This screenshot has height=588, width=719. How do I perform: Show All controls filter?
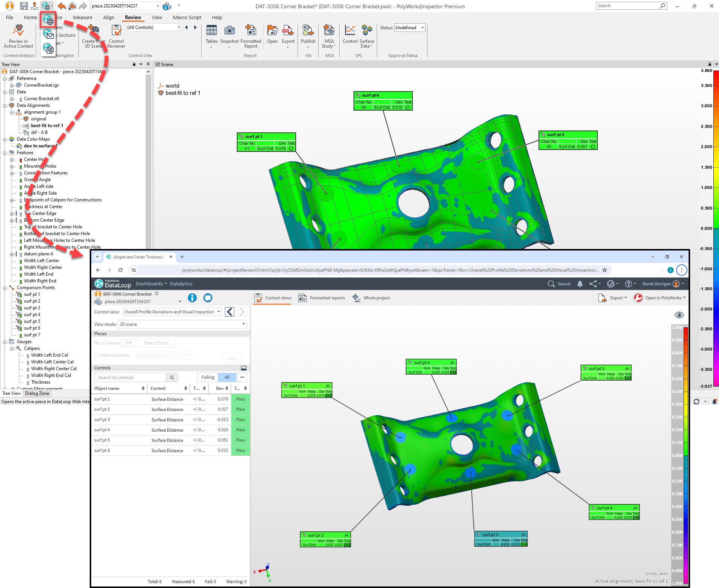[x=227, y=377]
